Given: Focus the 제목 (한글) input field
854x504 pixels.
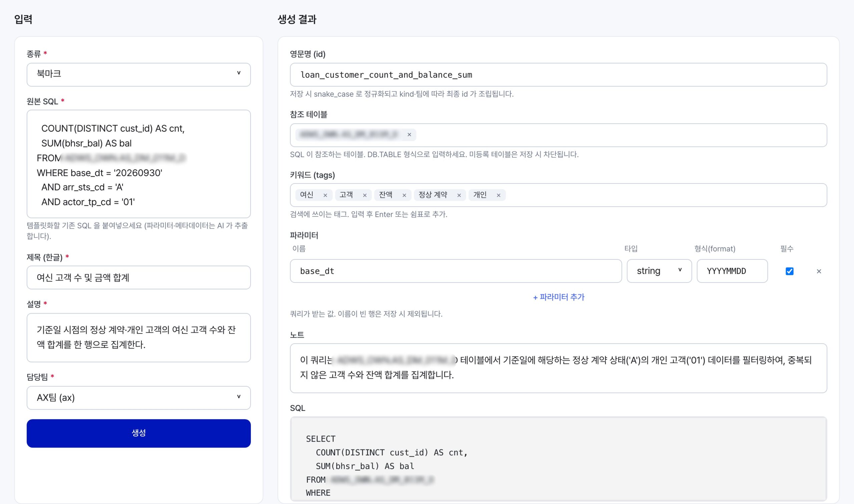Looking at the screenshot, I should pyautogui.click(x=138, y=278).
